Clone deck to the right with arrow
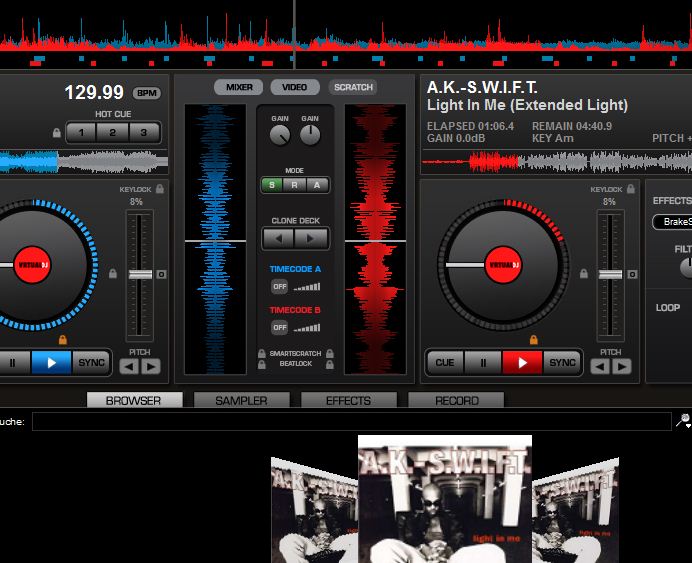 click(311, 239)
